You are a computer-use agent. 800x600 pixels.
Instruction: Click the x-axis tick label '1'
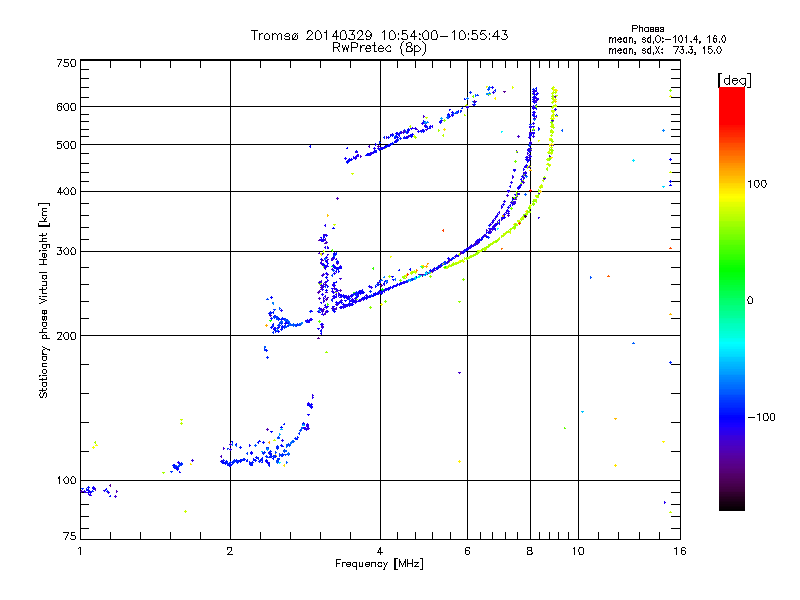tap(80, 551)
